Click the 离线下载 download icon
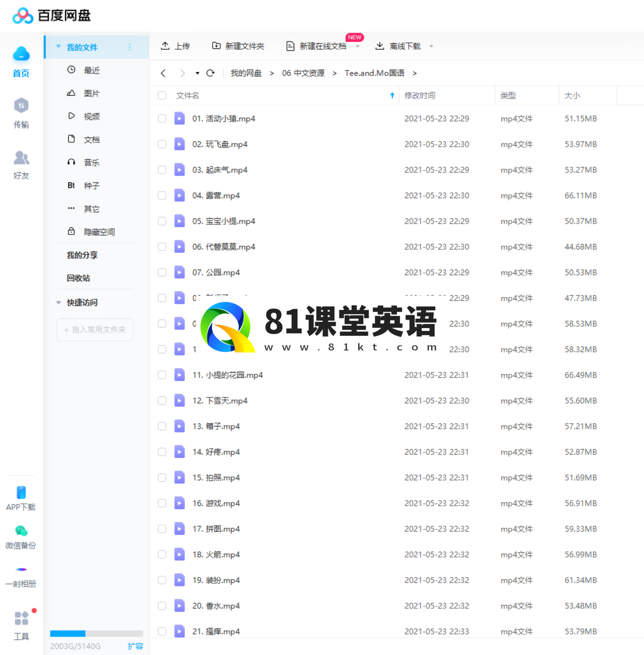The image size is (644, 655). tap(380, 46)
